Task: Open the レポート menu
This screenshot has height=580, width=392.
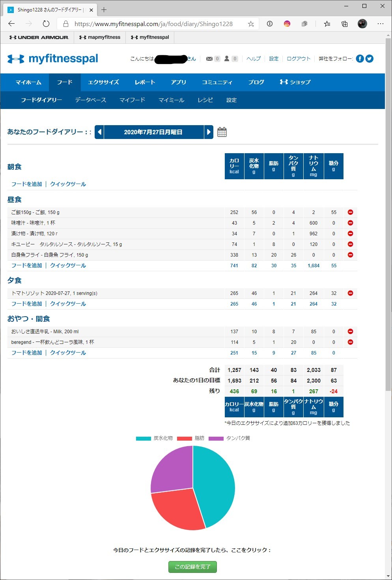Action: point(145,82)
